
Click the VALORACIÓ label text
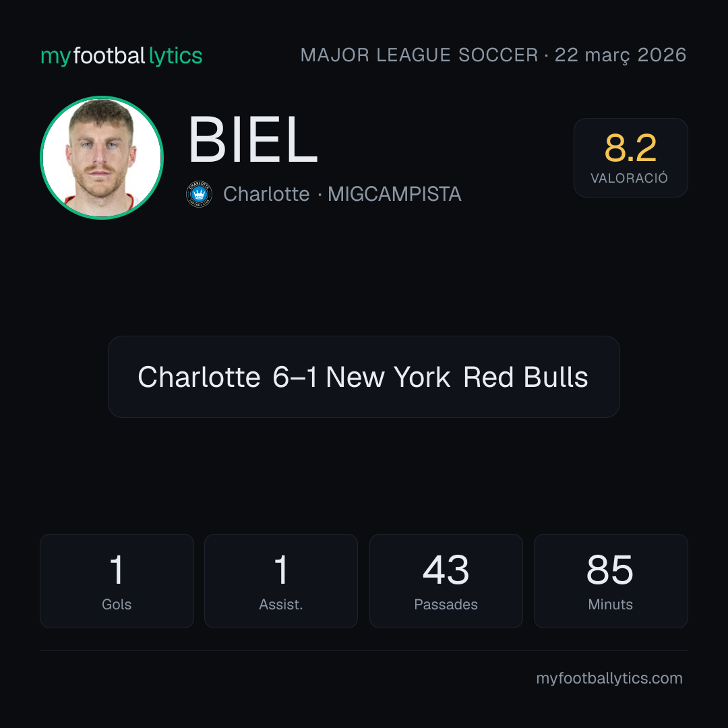[x=629, y=178]
